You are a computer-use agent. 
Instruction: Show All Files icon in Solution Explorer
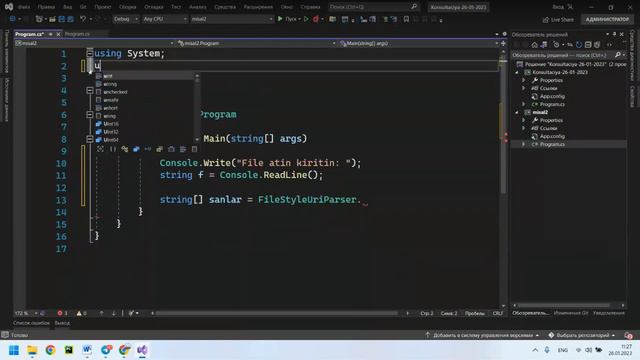597,44
